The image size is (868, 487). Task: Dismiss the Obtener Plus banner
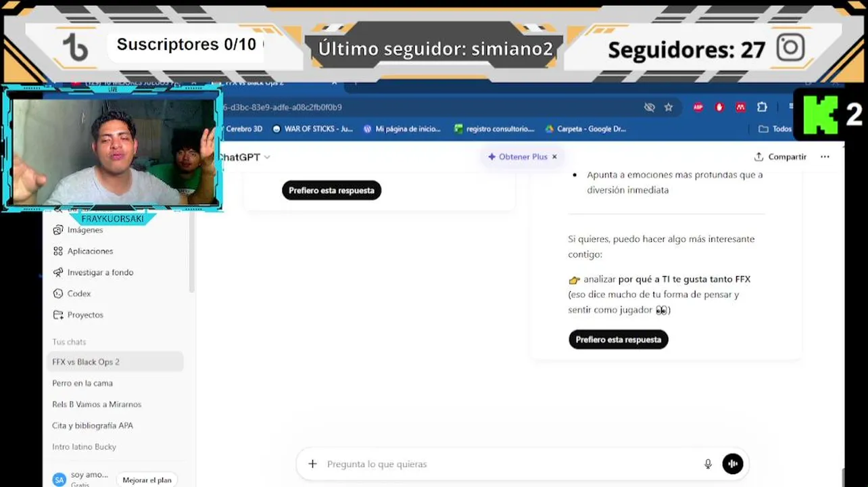[x=554, y=156]
